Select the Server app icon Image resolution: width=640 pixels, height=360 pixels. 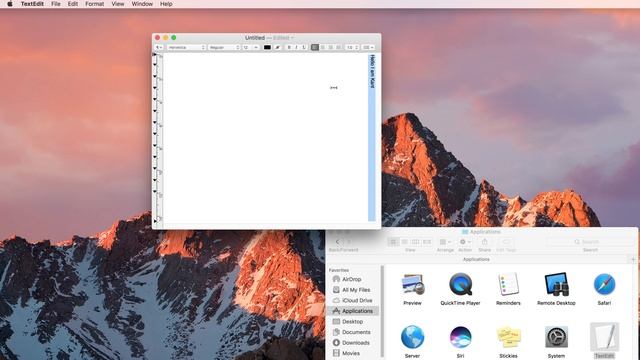[x=412, y=337]
